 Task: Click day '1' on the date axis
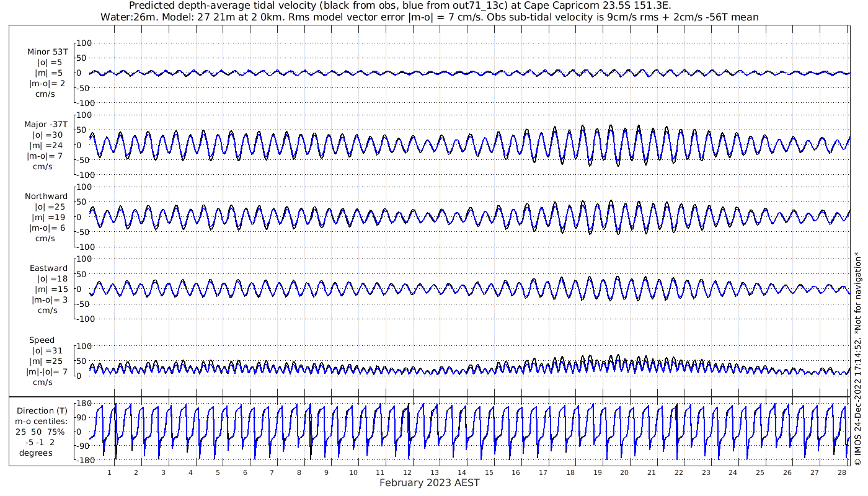109,472
